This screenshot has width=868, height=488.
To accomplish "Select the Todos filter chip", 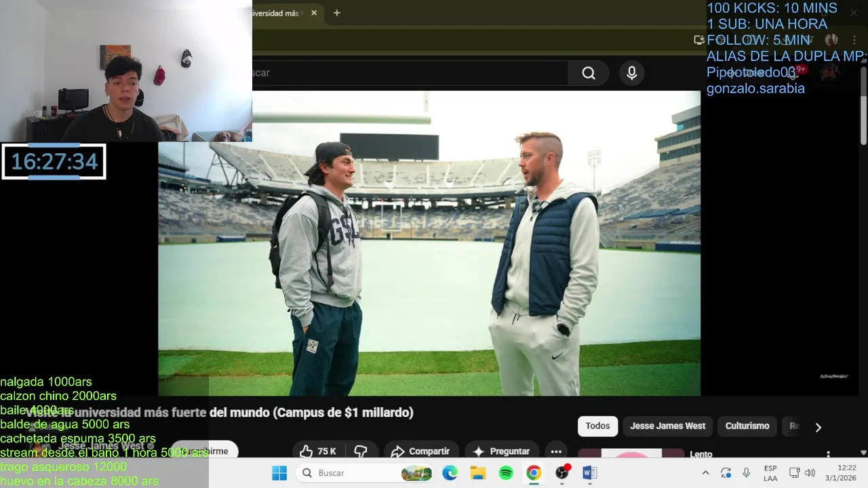I will pos(597,426).
